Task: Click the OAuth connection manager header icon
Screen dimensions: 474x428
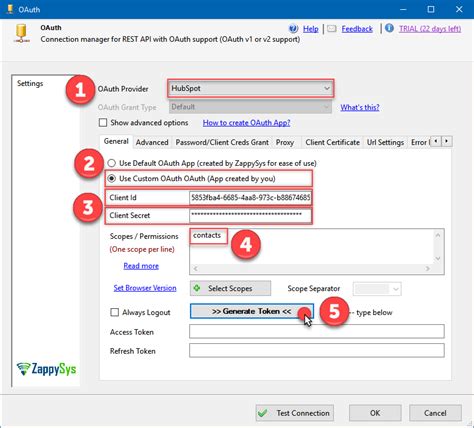Action: 22,34
